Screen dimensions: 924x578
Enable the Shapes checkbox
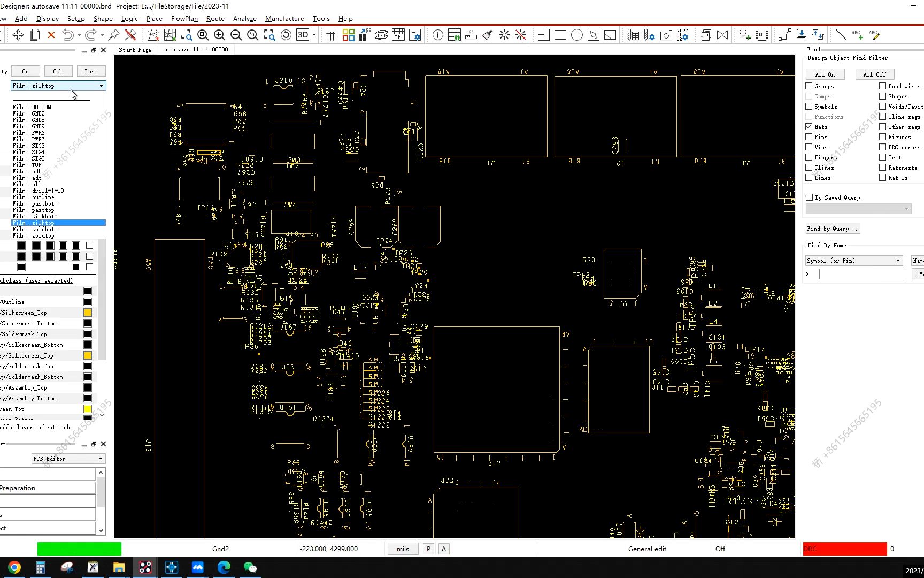coord(883,96)
